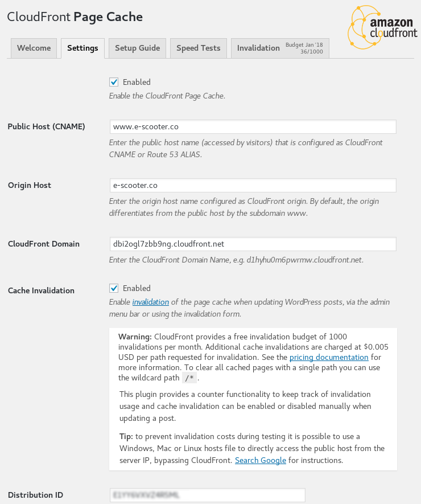
Task: Click the Cache Invalidation label
Action: point(41,290)
